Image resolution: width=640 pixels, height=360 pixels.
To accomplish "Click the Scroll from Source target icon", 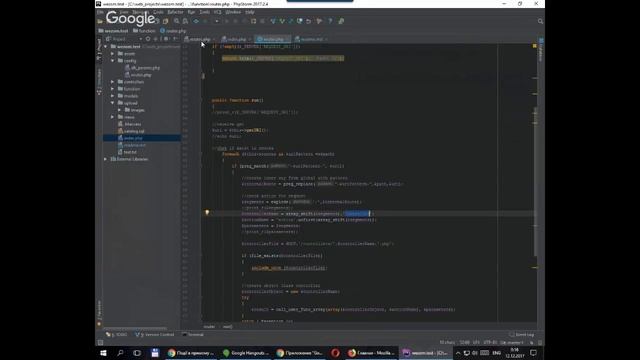I will coord(148,39).
